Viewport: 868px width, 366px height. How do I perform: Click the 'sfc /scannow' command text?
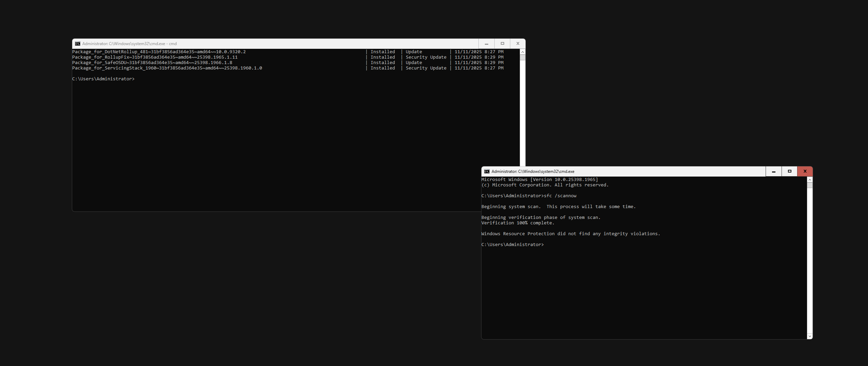pyautogui.click(x=560, y=196)
